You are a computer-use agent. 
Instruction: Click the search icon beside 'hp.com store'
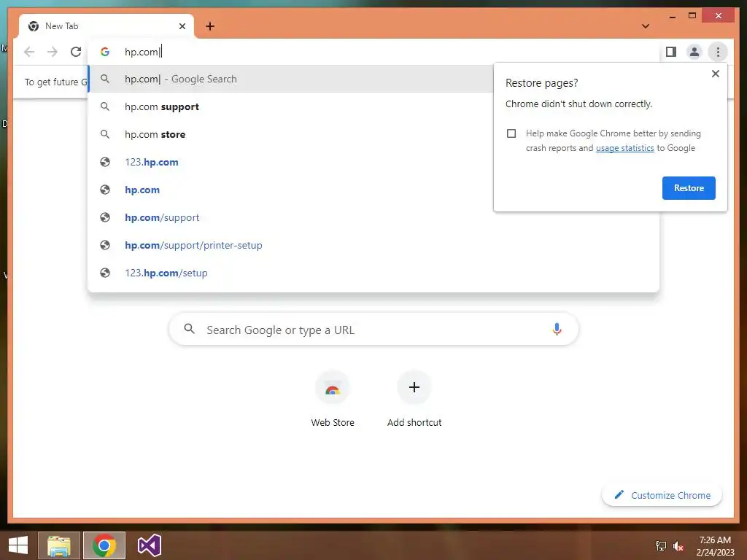coord(105,134)
